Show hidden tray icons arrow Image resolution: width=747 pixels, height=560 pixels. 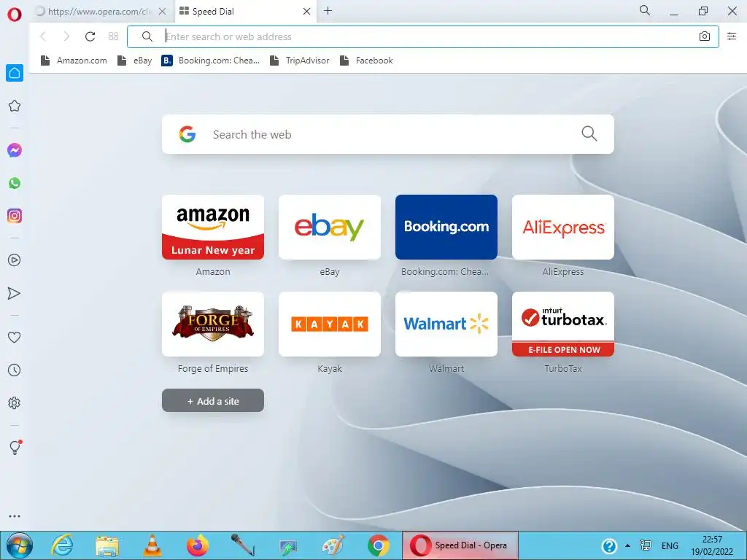click(x=628, y=545)
